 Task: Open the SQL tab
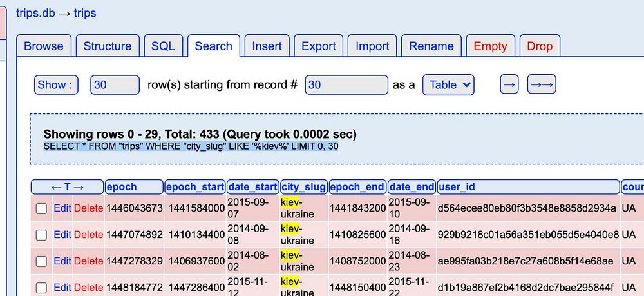point(163,46)
